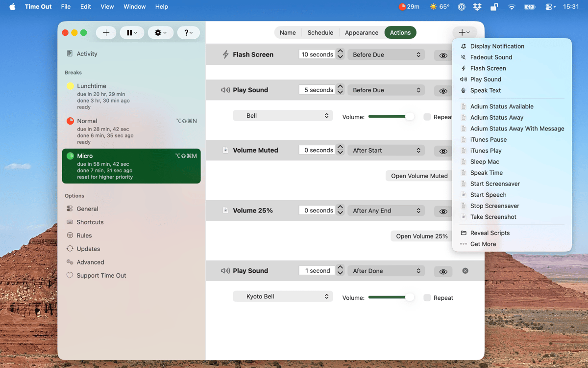The height and width of the screenshot is (368, 588).
Task: Click the Open Volume Muted button
Action: point(419,176)
